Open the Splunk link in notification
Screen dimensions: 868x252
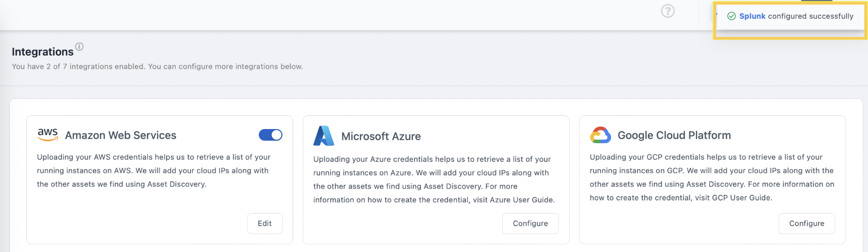[x=752, y=16]
